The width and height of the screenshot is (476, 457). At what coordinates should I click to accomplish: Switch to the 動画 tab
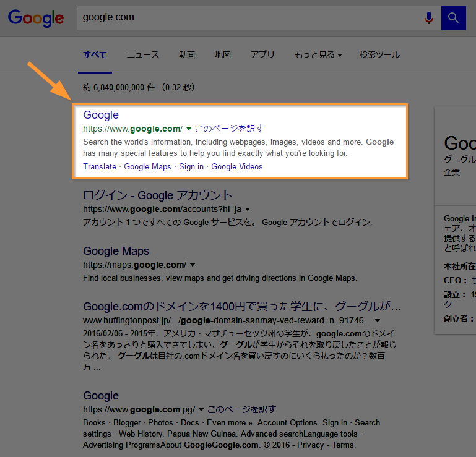point(187,54)
